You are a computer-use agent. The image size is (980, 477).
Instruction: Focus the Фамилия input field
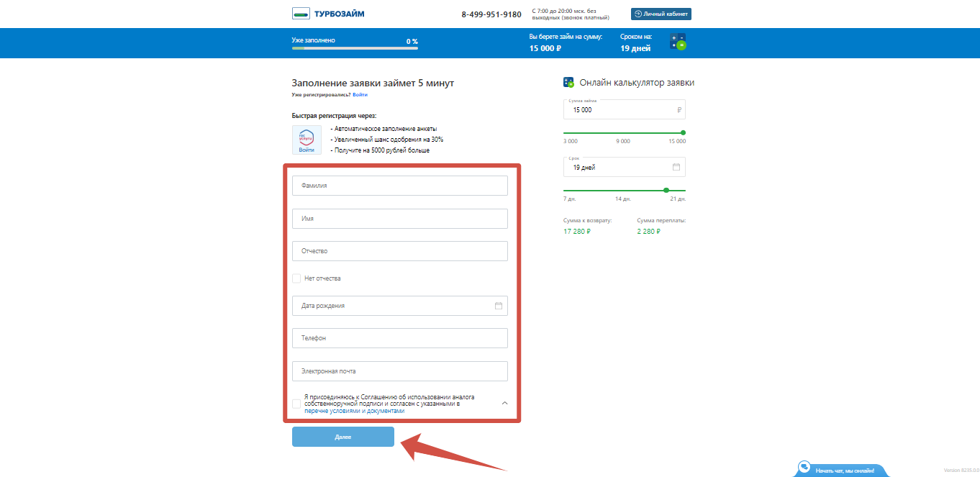point(399,186)
